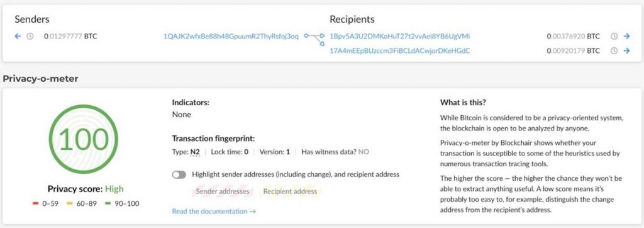The image size is (644, 228).
Task: Click the right arrow next to 0.00920179 BTC
Action: pos(627,51)
